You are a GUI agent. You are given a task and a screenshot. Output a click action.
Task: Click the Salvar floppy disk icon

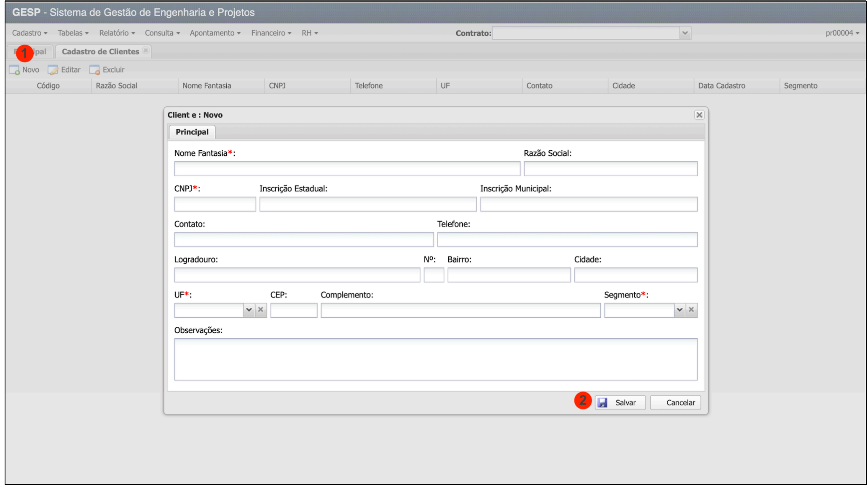pyautogui.click(x=603, y=403)
